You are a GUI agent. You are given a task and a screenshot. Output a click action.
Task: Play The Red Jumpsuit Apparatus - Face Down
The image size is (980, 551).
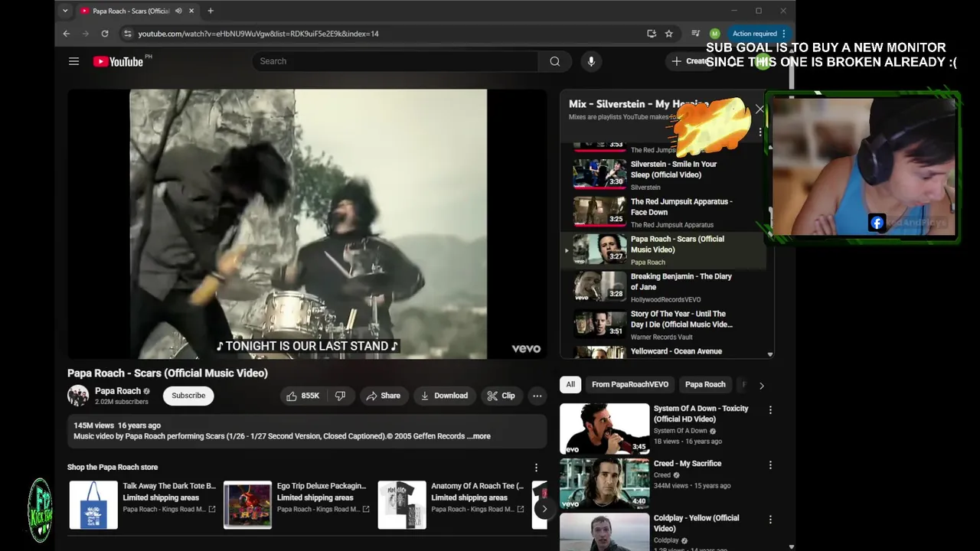663,212
